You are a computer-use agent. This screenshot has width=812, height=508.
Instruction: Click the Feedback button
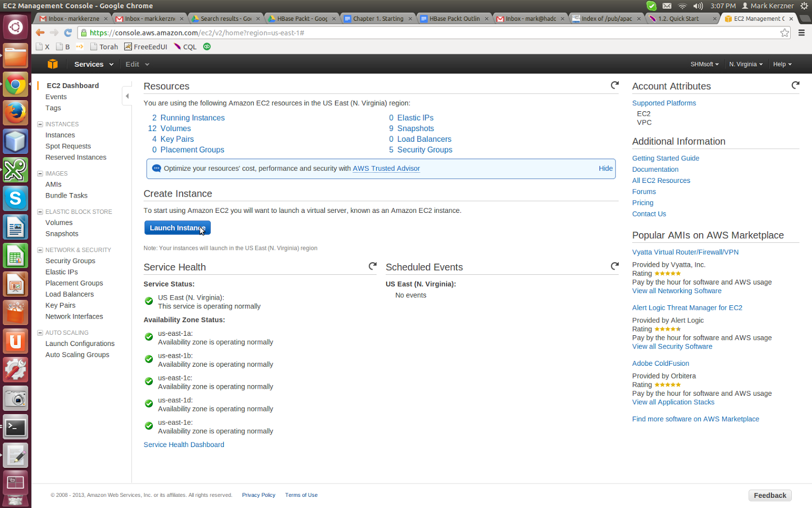click(770, 495)
